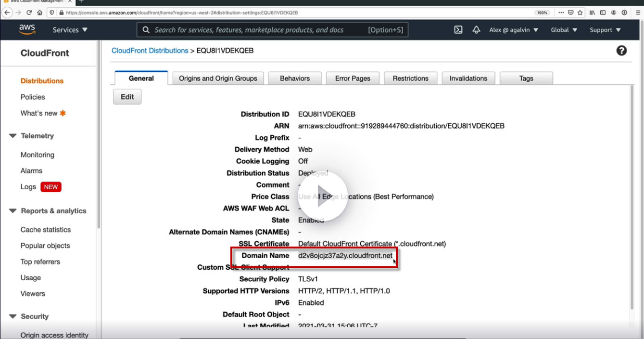644x339 pixels.
Task: Select Distributions in the sidebar
Action: 42,81
